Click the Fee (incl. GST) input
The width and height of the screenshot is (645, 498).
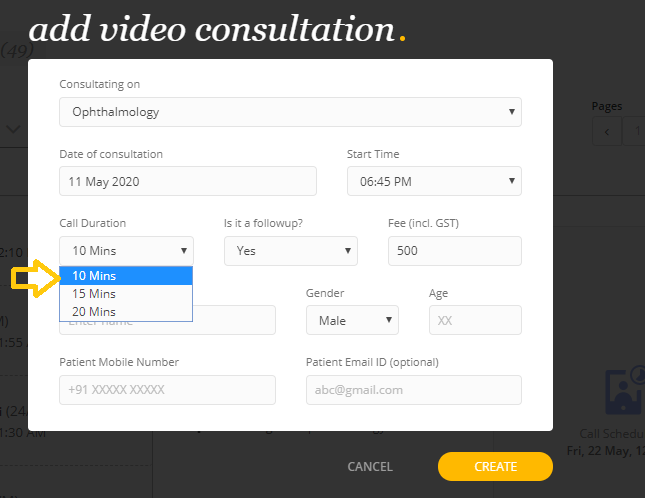point(454,251)
